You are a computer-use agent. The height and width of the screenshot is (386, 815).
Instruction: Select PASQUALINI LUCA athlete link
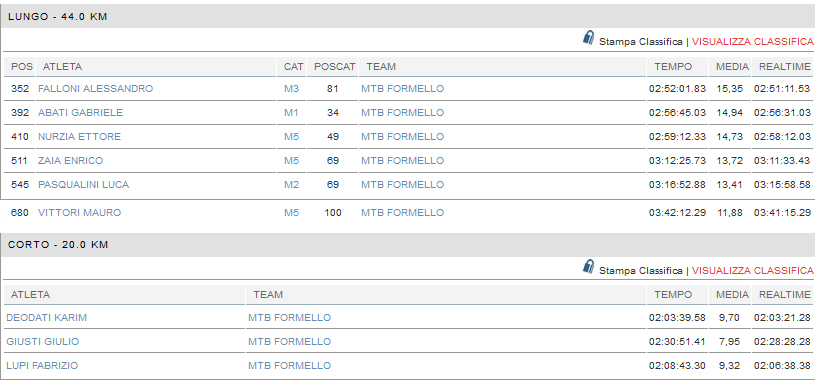(x=84, y=184)
